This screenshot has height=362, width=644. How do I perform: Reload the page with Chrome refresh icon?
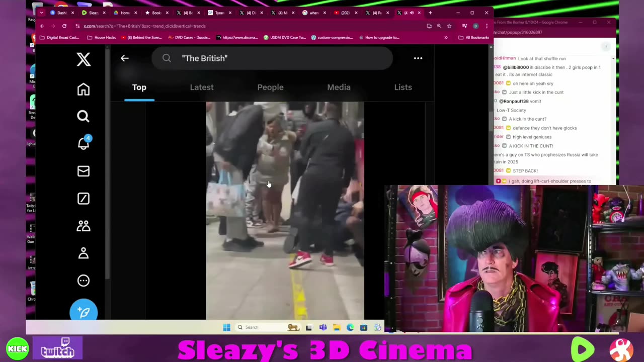[64, 26]
